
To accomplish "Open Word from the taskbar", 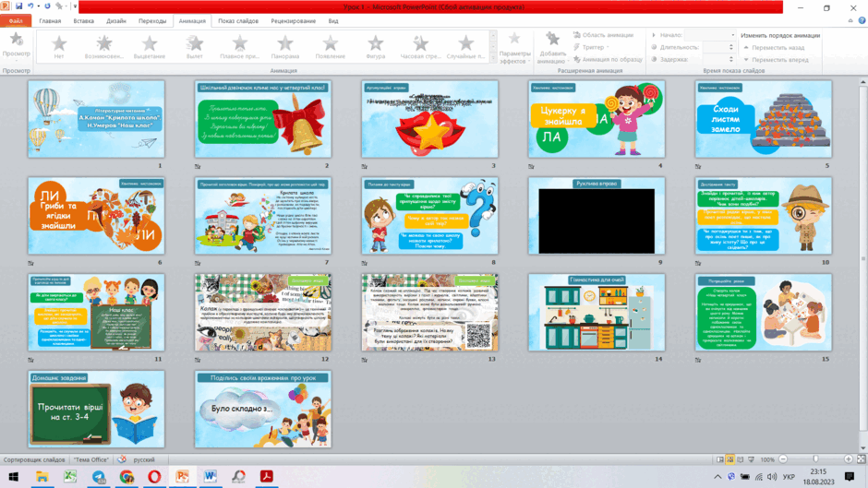I will 211,476.
